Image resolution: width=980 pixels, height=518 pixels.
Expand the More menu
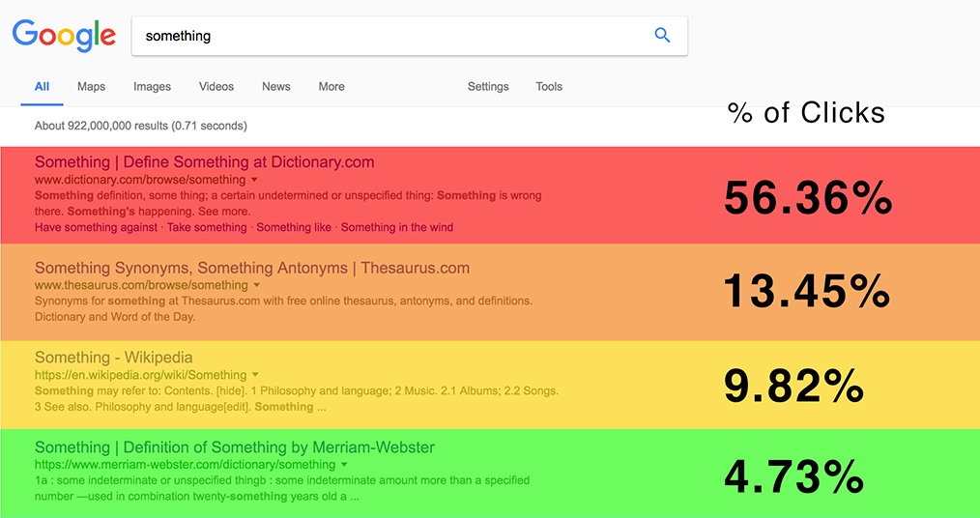tap(331, 87)
